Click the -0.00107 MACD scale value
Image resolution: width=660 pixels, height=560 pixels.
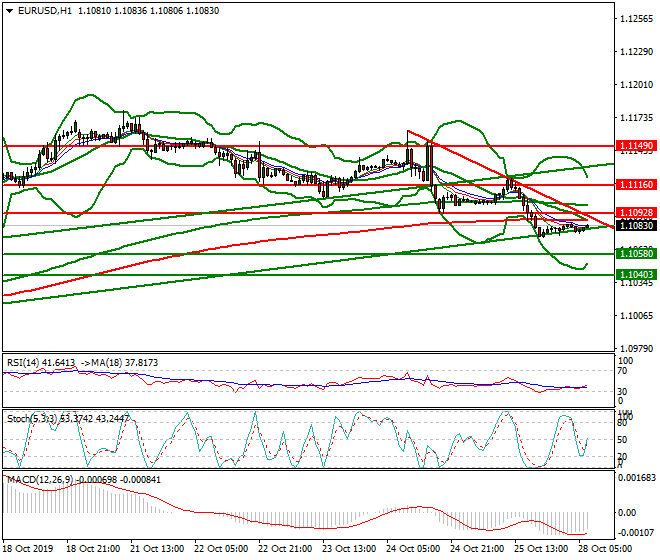click(636, 533)
